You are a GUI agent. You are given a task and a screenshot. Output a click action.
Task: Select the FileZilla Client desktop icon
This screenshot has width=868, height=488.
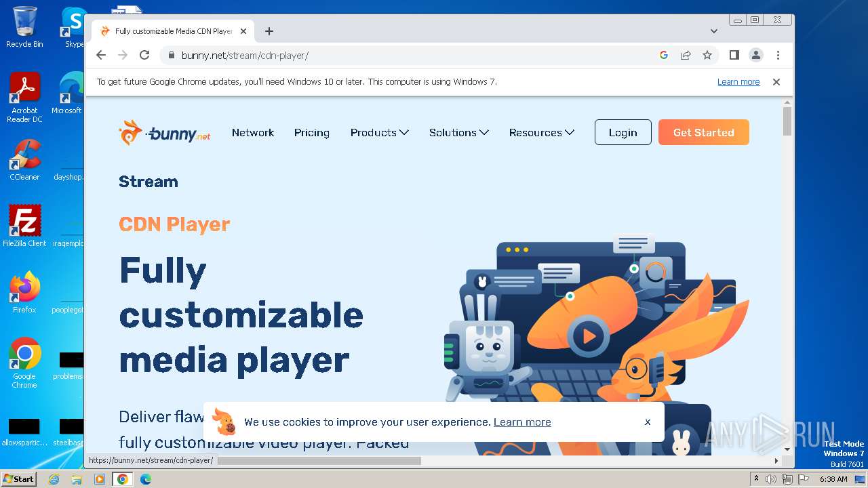point(24,226)
